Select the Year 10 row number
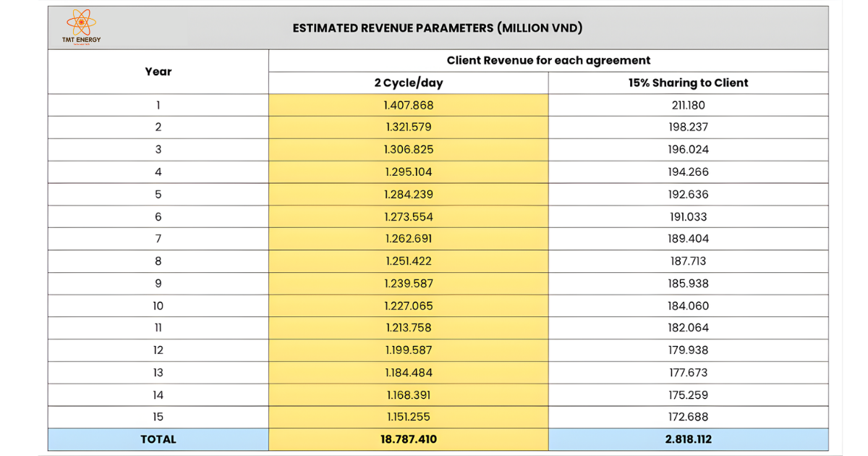868x456 pixels. [158, 305]
